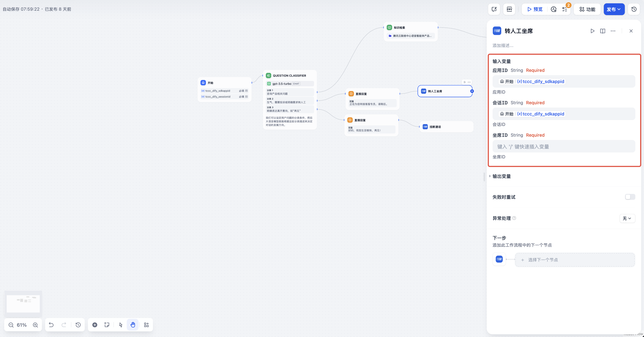Open the help book icon in panel header

(603, 31)
